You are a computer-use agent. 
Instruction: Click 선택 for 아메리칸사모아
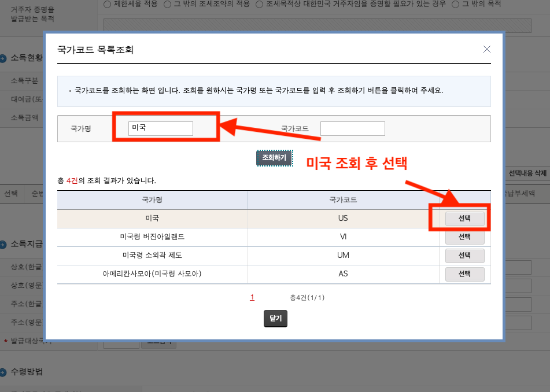tap(464, 273)
